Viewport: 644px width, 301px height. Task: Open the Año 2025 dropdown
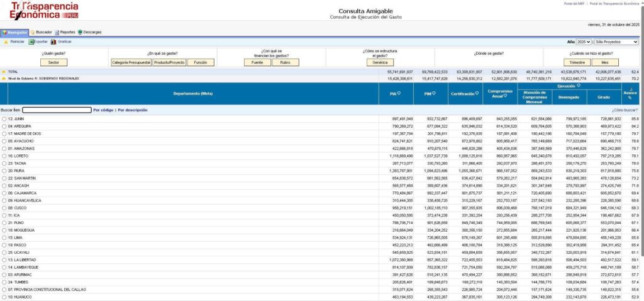[584, 42]
